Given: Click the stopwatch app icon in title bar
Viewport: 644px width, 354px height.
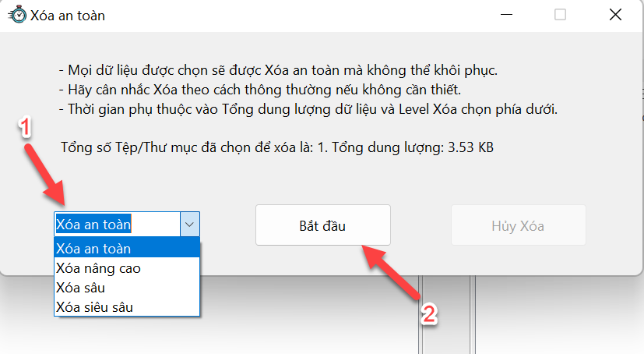Looking at the screenshot, I should pos(17,15).
